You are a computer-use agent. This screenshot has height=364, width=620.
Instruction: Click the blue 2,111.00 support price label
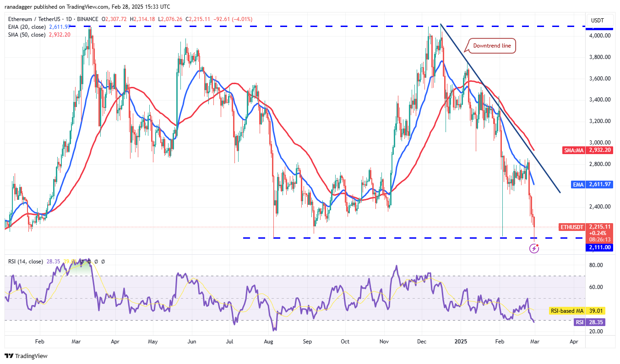598,247
